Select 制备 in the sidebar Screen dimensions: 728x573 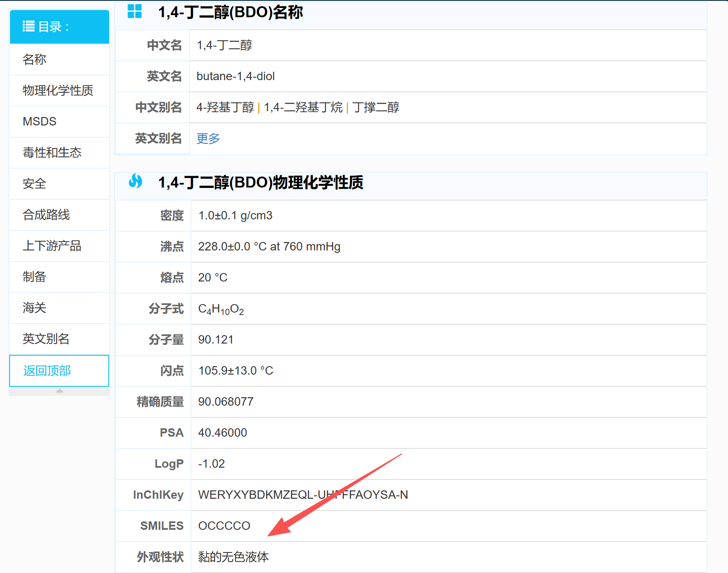coord(34,277)
